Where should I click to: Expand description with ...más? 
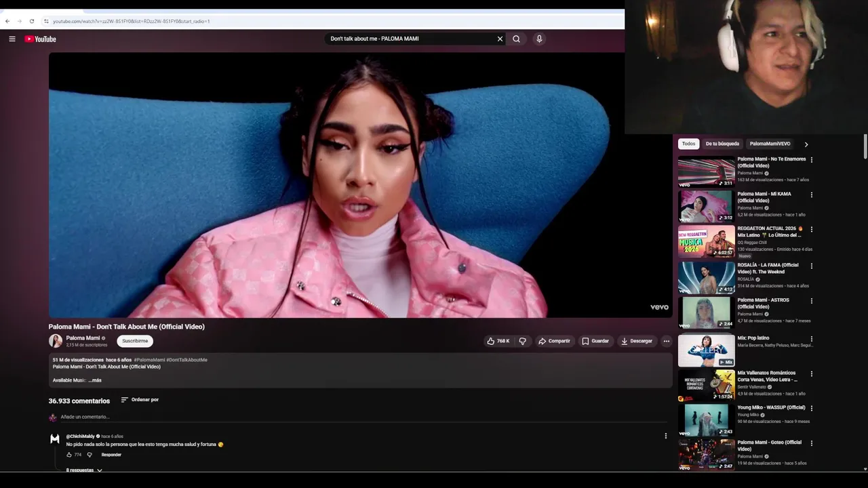pyautogui.click(x=95, y=380)
